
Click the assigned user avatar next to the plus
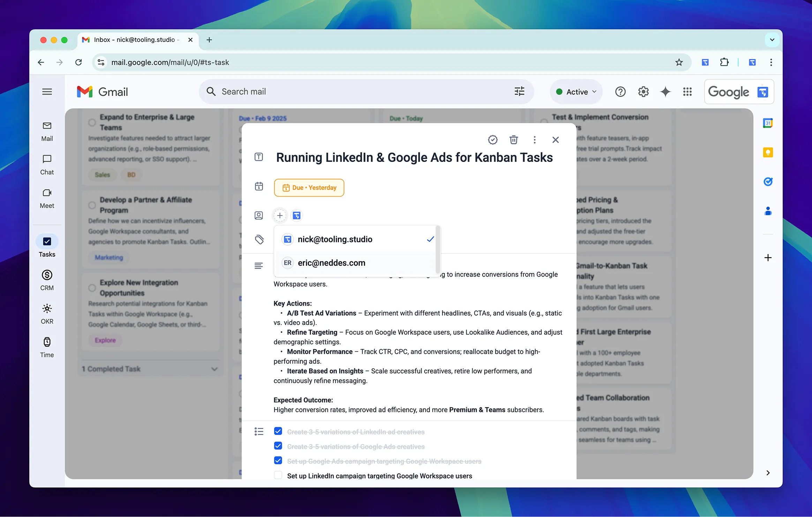pos(296,215)
